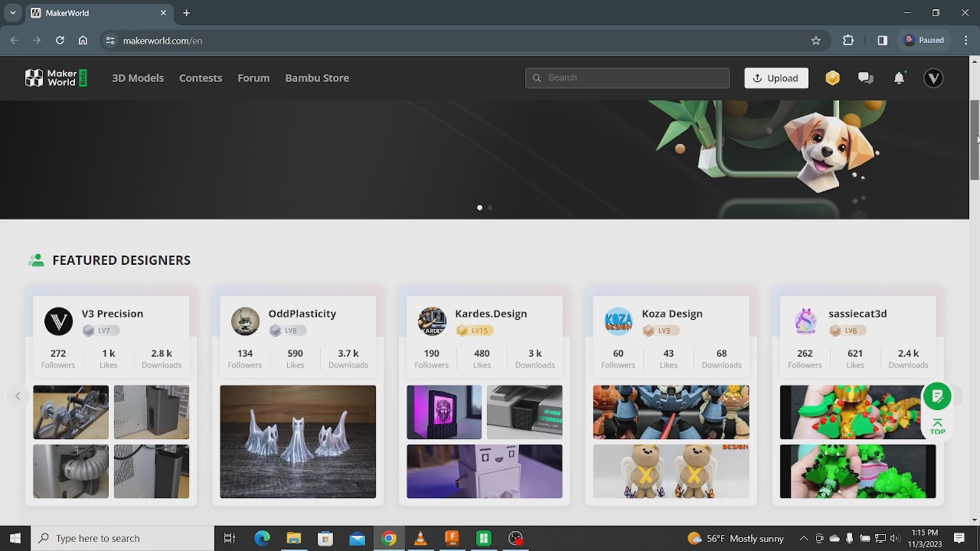Screen dimensions: 980x551
Task: Select the MakerWorld browser tab
Action: click(x=99, y=13)
